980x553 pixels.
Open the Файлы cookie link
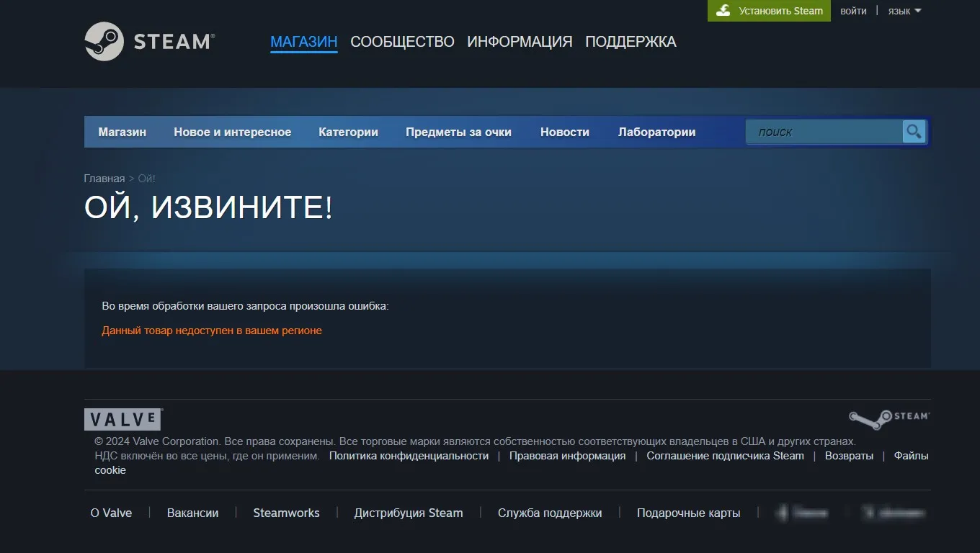(x=911, y=456)
